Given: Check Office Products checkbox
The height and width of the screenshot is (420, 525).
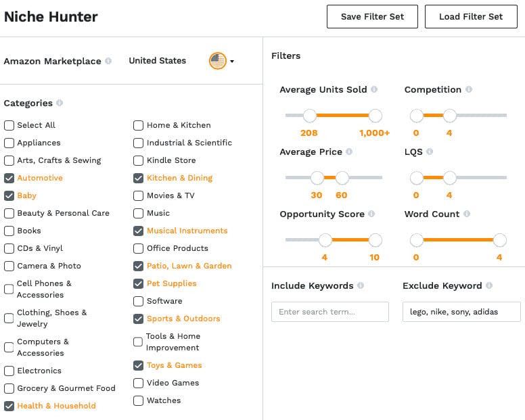Looking at the screenshot, I should tap(138, 248).
